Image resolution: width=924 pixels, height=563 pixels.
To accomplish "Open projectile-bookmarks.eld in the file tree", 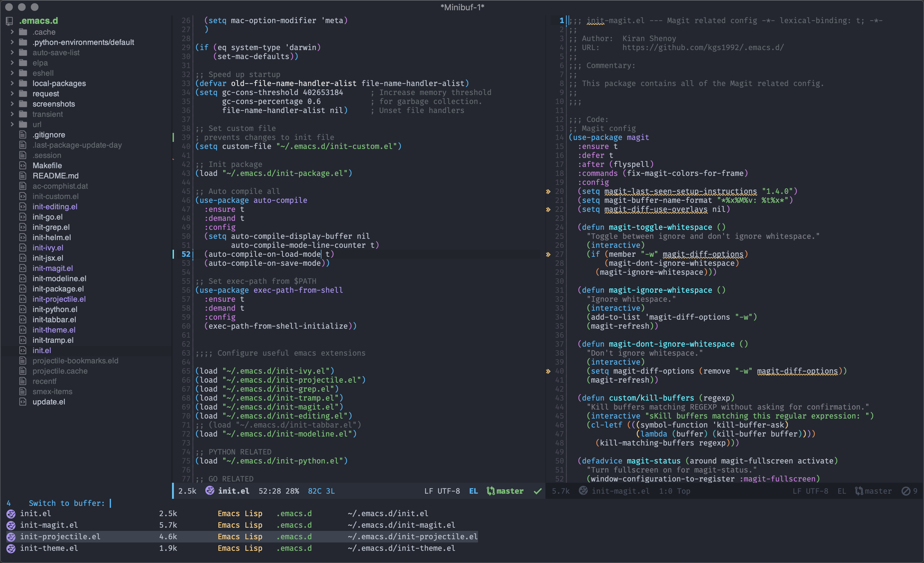I will [x=75, y=360].
